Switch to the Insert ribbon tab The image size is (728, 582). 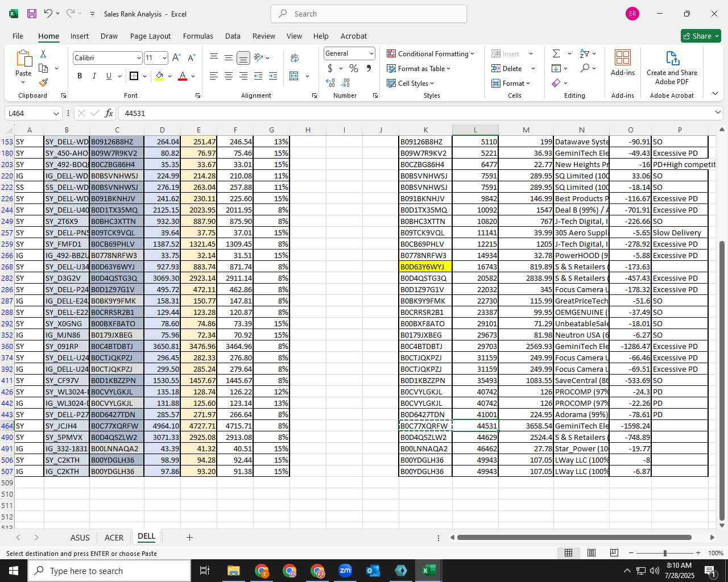[80, 36]
